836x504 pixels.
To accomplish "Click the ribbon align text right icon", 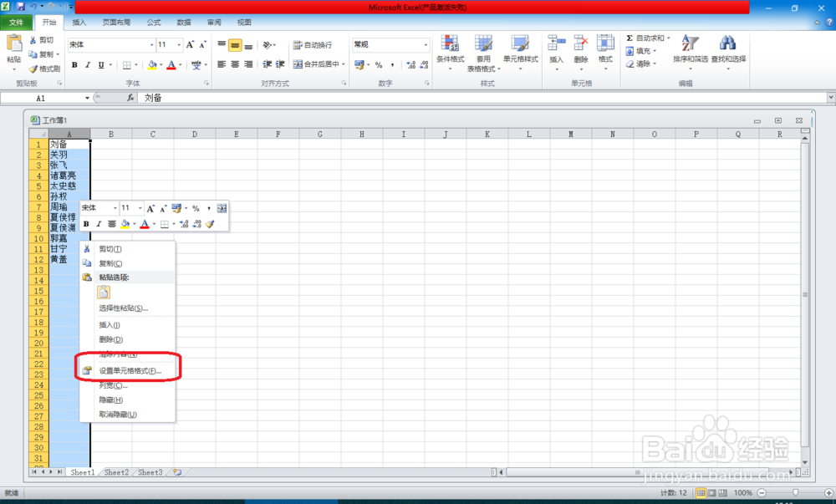I will click(x=248, y=64).
